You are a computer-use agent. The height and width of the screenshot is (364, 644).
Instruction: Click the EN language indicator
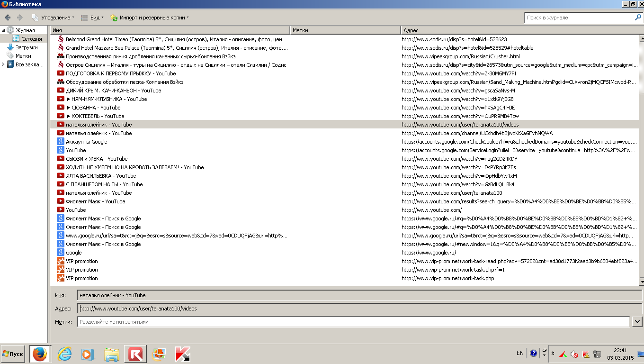(520, 353)
